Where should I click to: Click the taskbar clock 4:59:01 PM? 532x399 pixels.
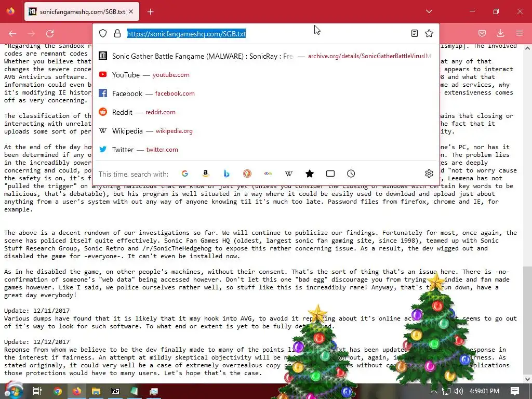(484, 391)
